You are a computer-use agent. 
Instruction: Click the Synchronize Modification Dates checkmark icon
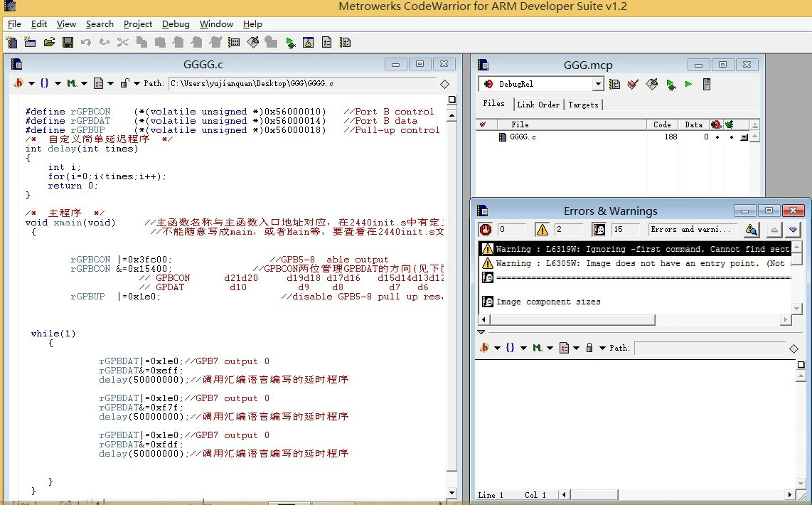click(x=633, y=85)
